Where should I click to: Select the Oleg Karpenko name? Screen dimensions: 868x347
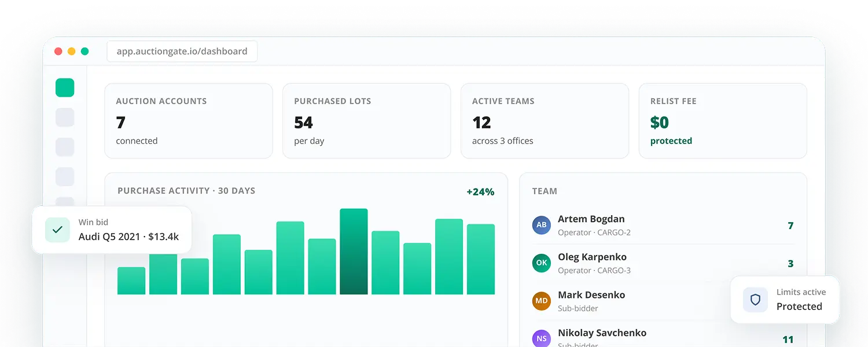coord(593,257)
